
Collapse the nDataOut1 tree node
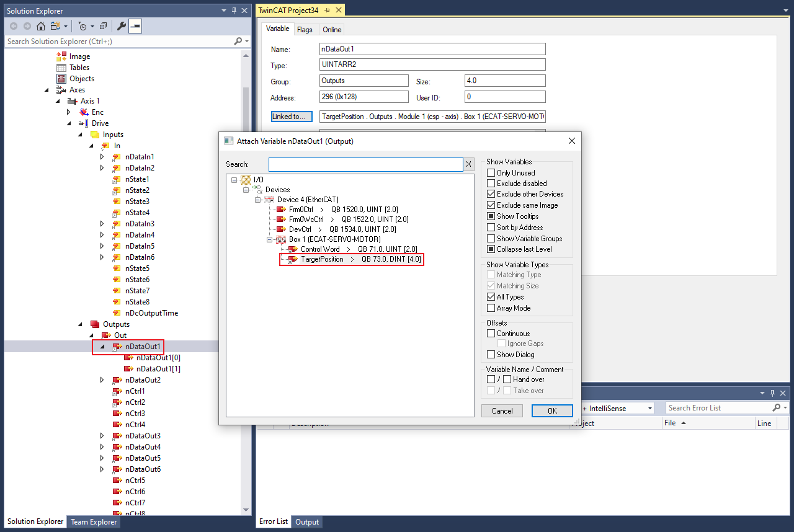point(102,347)
